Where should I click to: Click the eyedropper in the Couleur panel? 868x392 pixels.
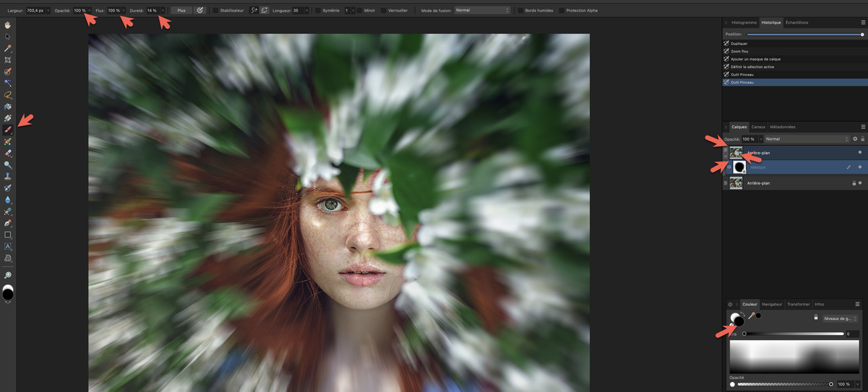pyautogui.click(x=751, y=316)
